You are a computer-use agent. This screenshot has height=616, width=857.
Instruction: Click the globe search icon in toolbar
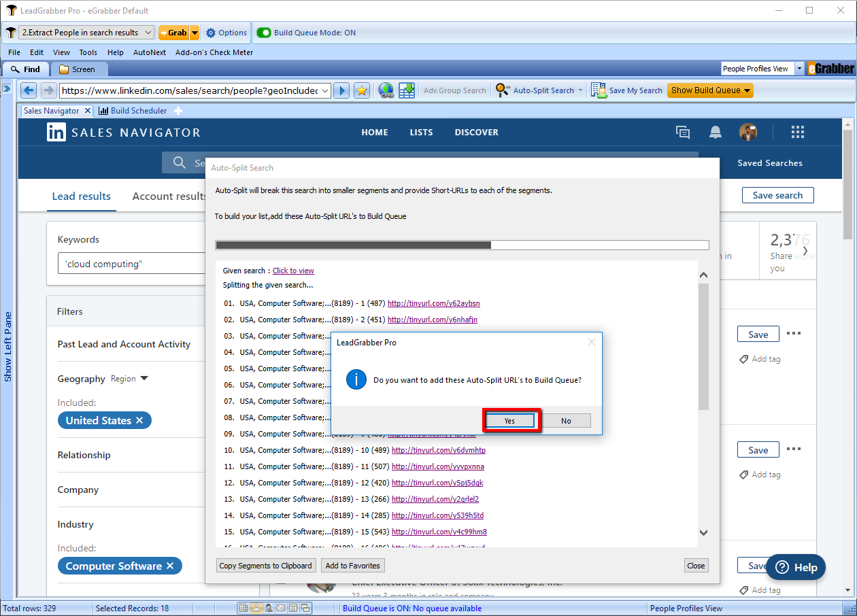(386, 90)
